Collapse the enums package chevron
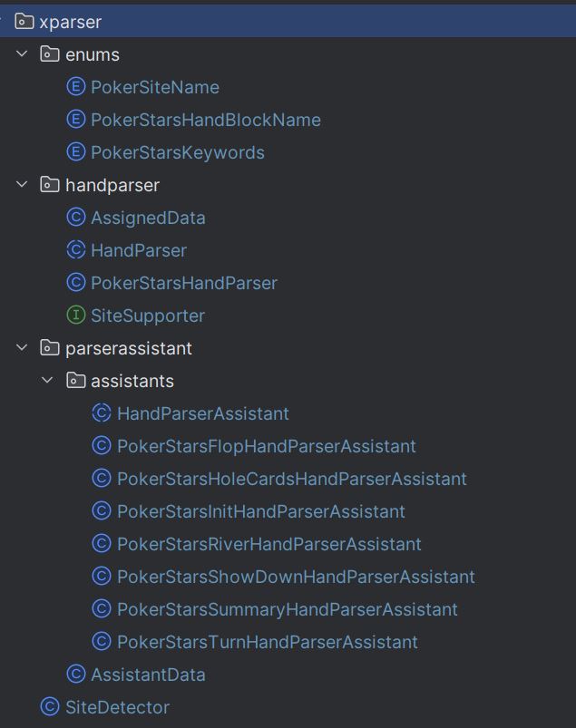 click(22, 53)
